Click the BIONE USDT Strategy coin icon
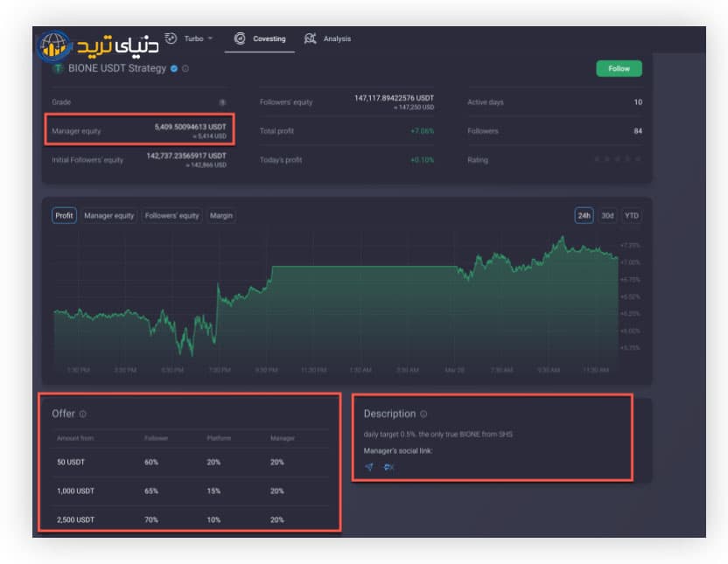 58,69
